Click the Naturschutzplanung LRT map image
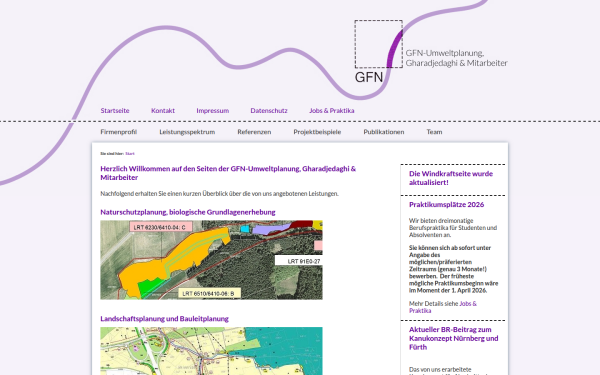The height and width of the screenshot is (375, 600). coord(211,260)
